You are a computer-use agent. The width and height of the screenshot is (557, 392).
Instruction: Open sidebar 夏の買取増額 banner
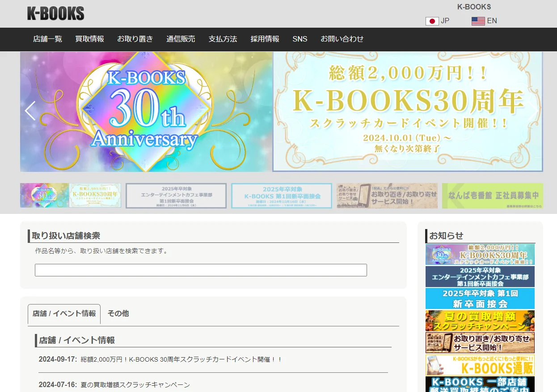(x=480, y=321)
